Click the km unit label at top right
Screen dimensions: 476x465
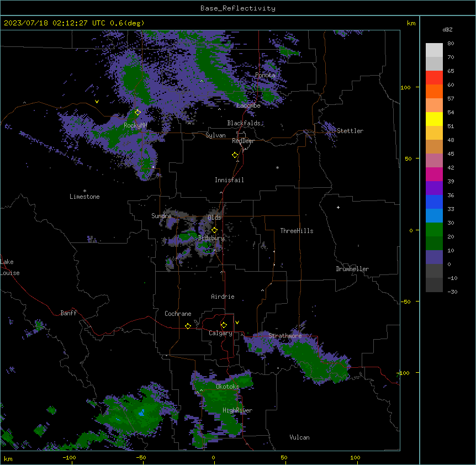pos(411,23)
